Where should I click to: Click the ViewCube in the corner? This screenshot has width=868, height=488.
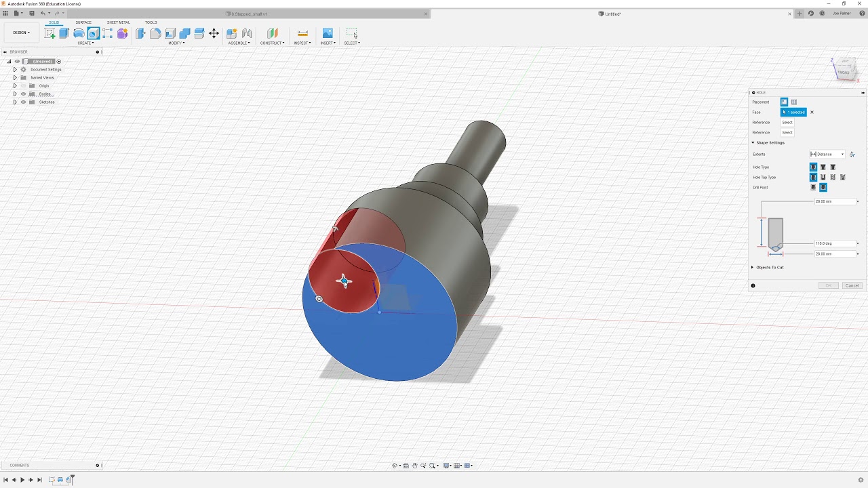[844, 70]
